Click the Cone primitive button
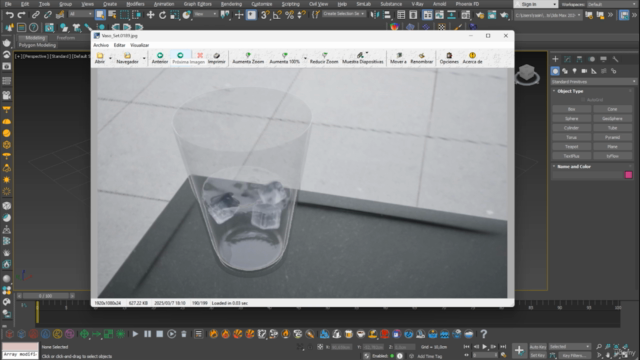 (x=612, y=109)
